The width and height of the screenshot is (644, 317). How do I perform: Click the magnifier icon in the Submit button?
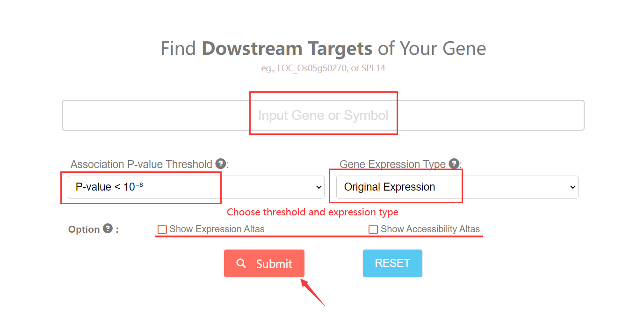241,263
